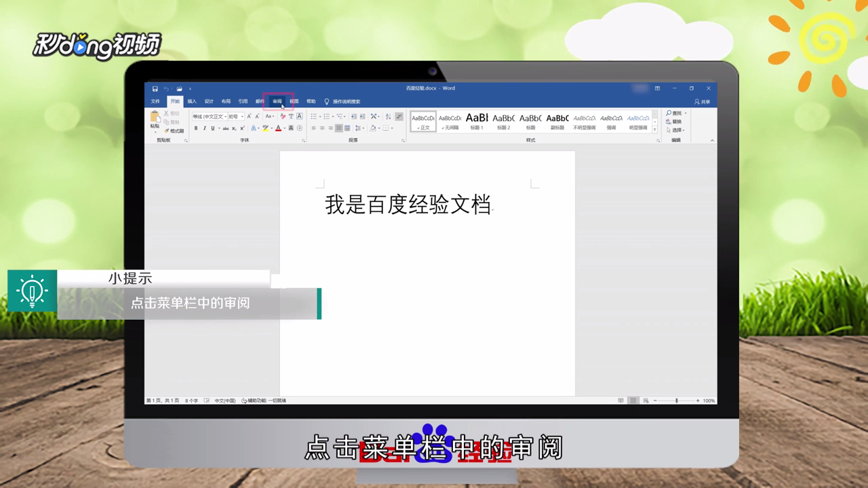Viewport: 868px width, 488px height.
Task: Apply the 正文 normal style
Action: (423, 121)
